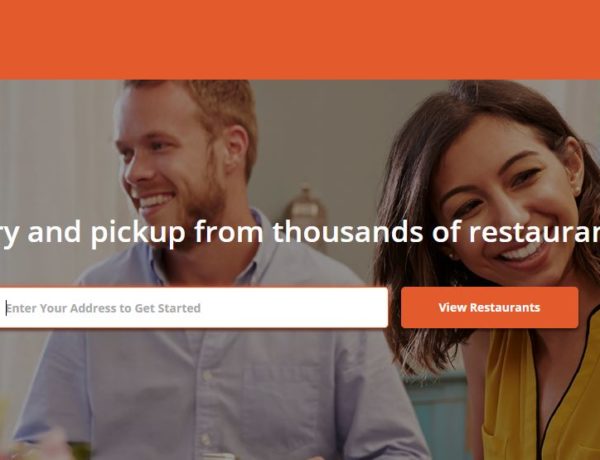Click the solid orange header banner
This screenshot has width=600, height=460.
300,39
